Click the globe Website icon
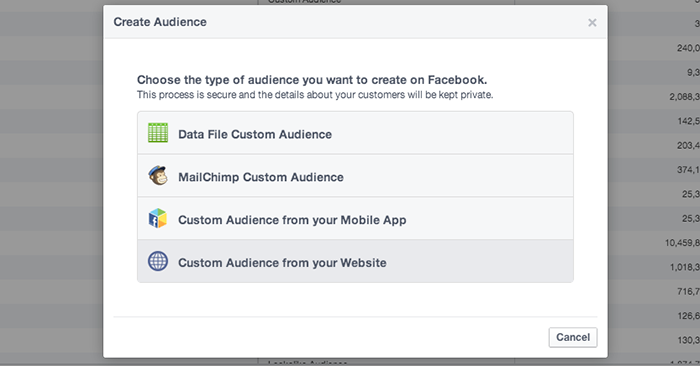This screenshot has width=700, height=366. click(158, 261)
